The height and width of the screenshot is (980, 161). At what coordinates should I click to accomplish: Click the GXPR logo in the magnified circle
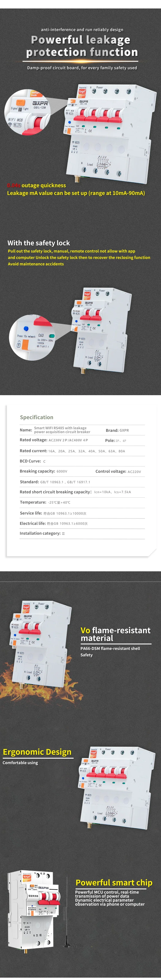(x=40, y=103)
